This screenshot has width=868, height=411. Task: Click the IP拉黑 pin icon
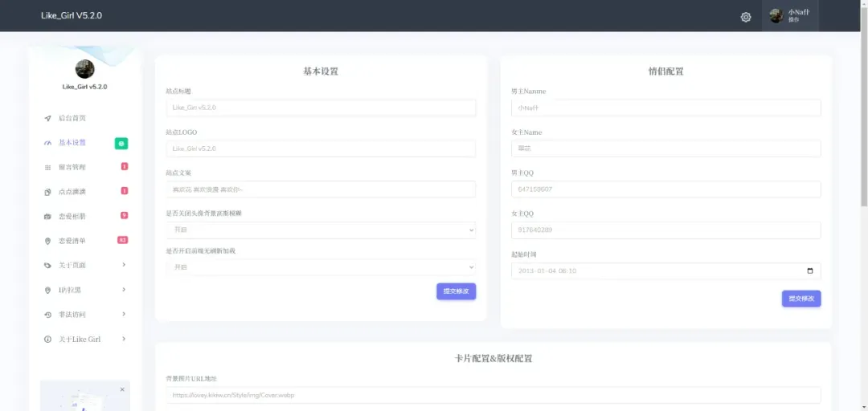point(47,290)
